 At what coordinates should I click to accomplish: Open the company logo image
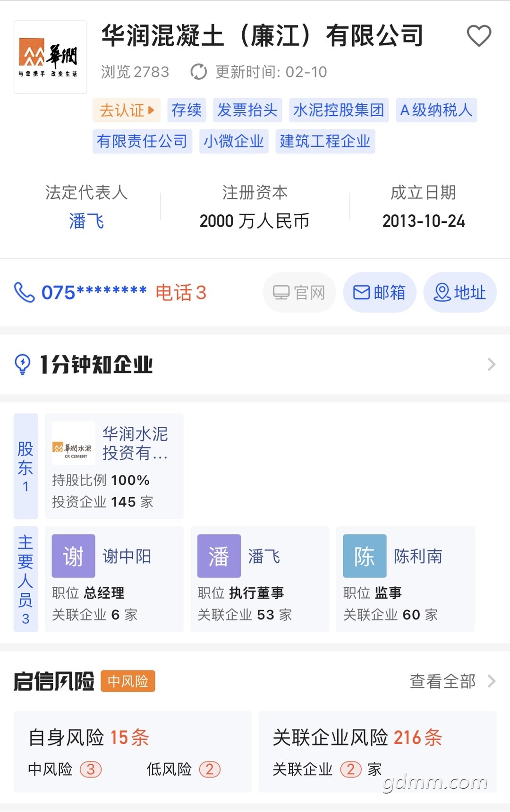50,57
